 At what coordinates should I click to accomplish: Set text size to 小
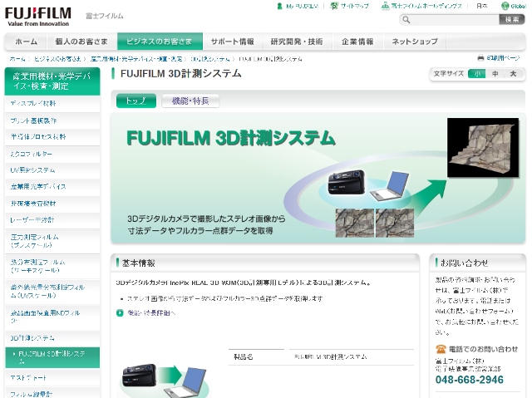click(x=477, y=74)
